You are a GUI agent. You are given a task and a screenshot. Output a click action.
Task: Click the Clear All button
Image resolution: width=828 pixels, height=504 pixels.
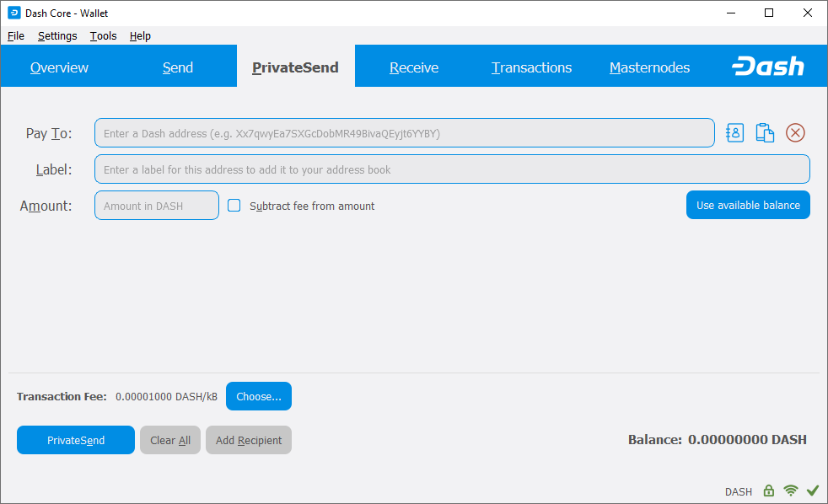170,440
